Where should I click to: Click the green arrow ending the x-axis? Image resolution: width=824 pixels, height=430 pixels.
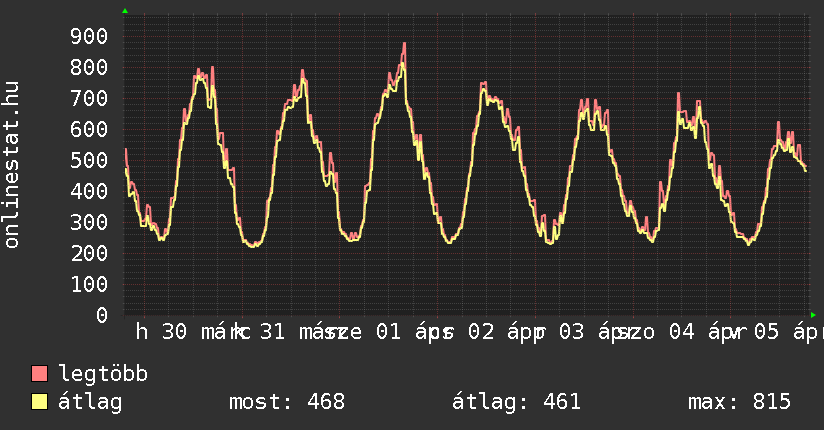(x=813, y=315)
